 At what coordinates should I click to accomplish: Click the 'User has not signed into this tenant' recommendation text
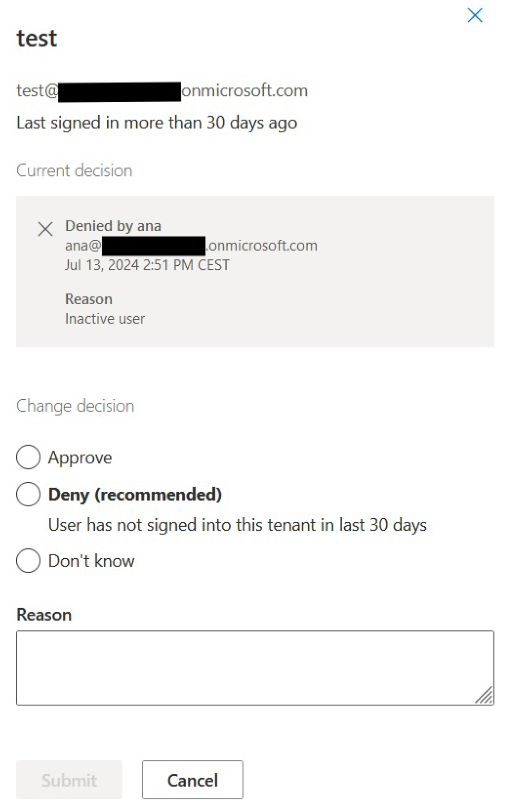coord(237,525)
